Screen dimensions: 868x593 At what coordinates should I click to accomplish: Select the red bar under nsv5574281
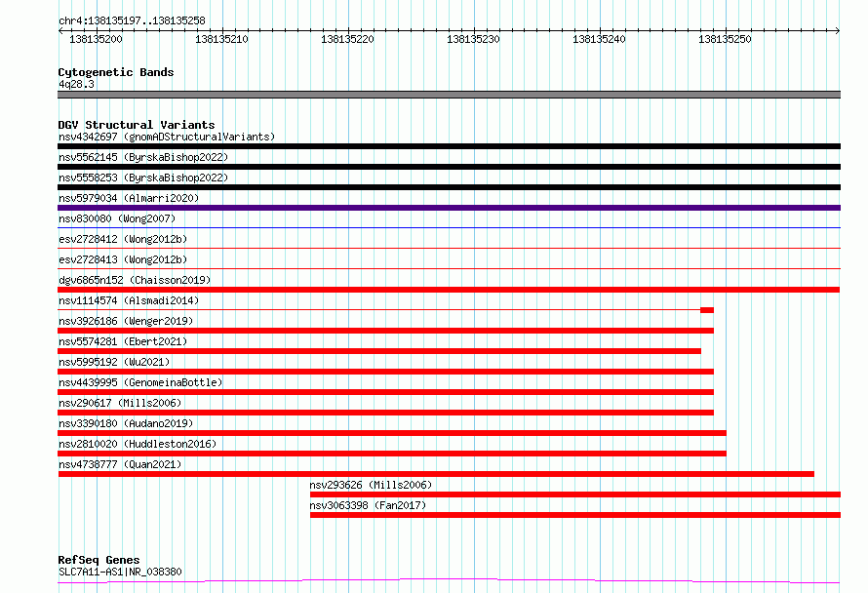[379, 351]
